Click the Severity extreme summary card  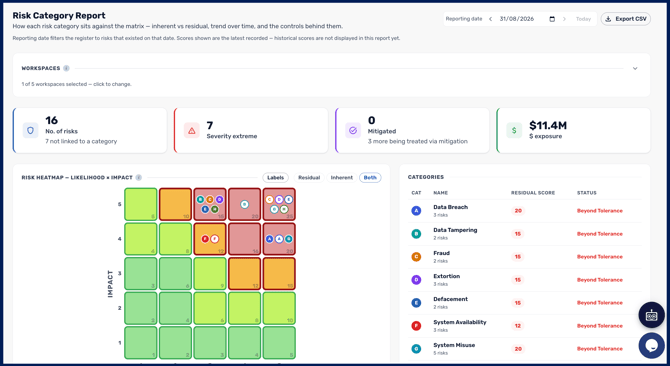251,131
